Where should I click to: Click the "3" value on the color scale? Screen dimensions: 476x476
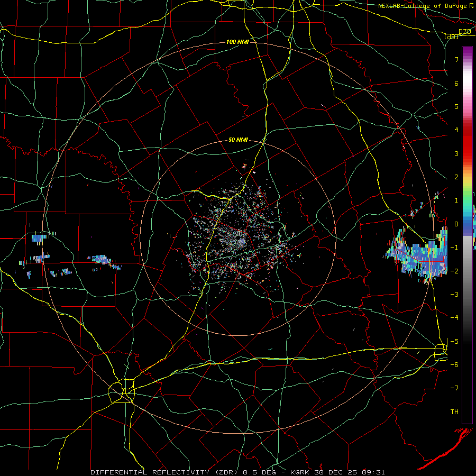click(x=456, y=153)
